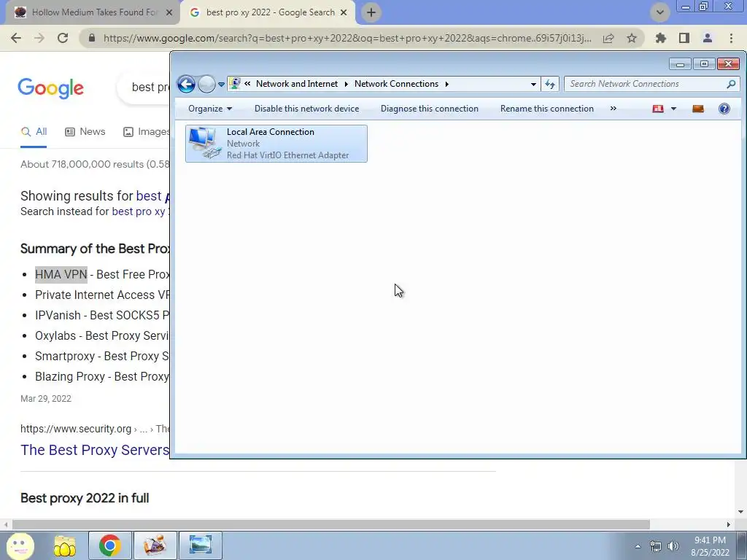Image resolution: width=747 pixels, height=560 pixels.
Task: Click the Red Hat VirtIO Ethernet Adapter text
Action: [287, 155]
